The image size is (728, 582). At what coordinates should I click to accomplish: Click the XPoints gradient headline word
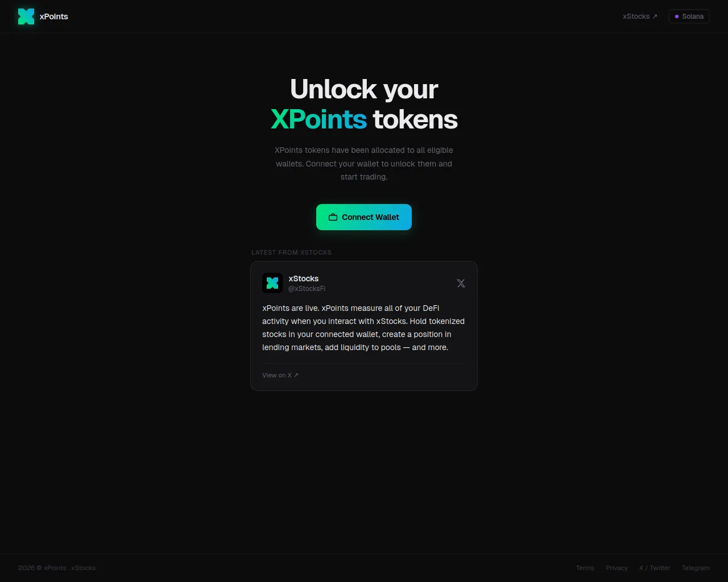click(318, 119)
